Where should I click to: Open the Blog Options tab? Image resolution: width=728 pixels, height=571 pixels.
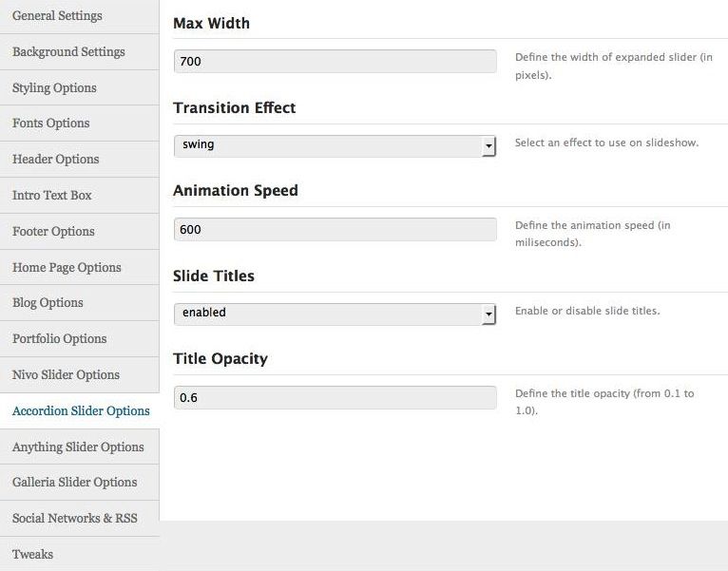click(48, 303)
